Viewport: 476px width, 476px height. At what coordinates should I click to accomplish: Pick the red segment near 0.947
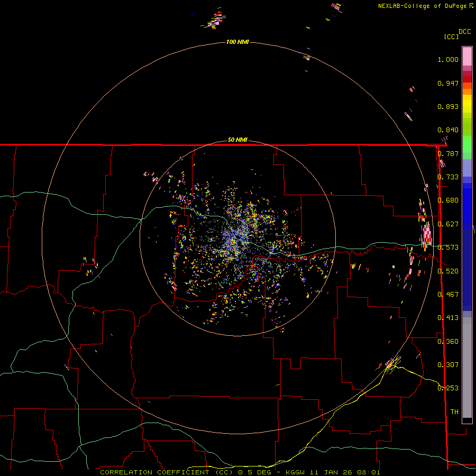(x=467, y=79)
